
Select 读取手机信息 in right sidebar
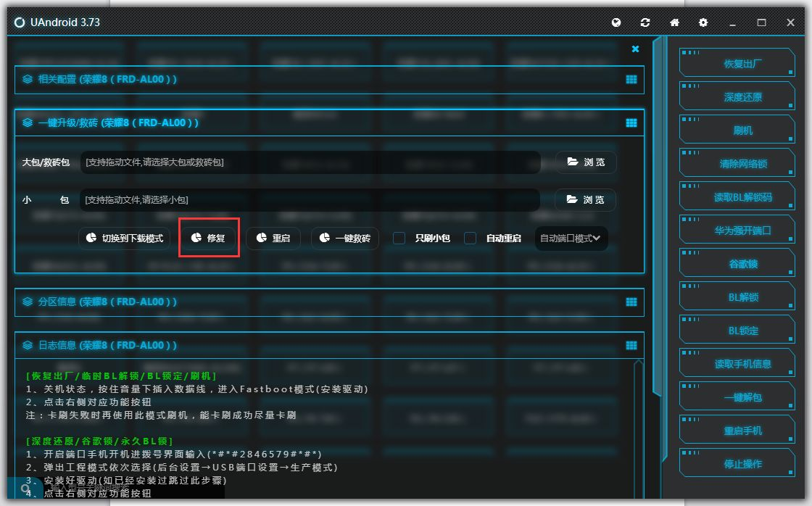pyautogui.click(x=737, y=363)
